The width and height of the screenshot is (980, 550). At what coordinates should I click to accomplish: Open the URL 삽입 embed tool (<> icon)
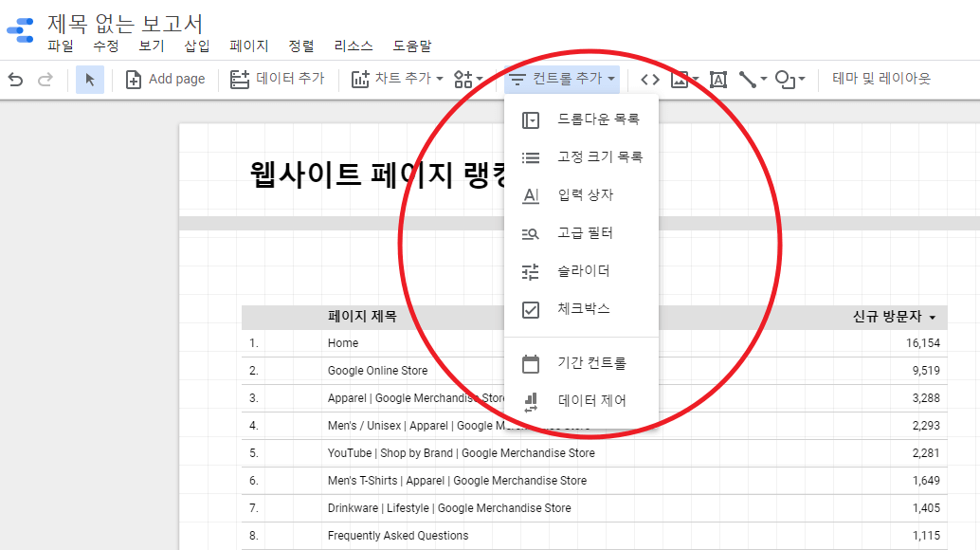pos(648,80)
